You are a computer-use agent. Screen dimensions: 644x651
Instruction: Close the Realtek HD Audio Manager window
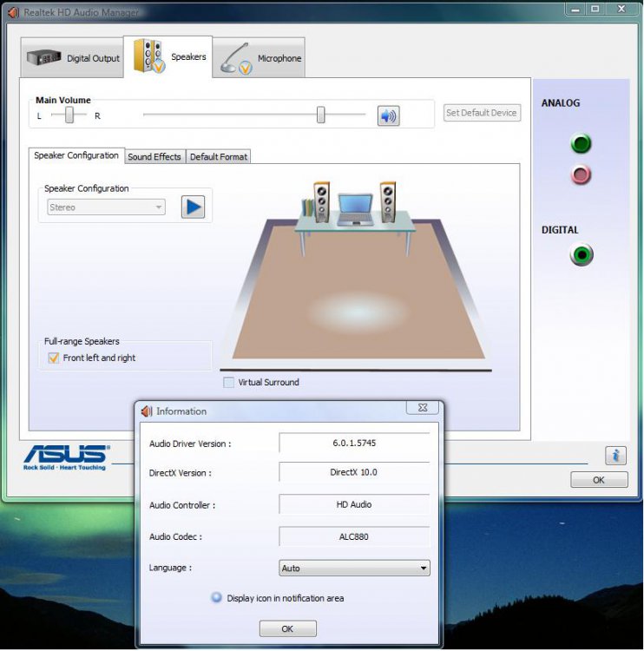point(621,10)
